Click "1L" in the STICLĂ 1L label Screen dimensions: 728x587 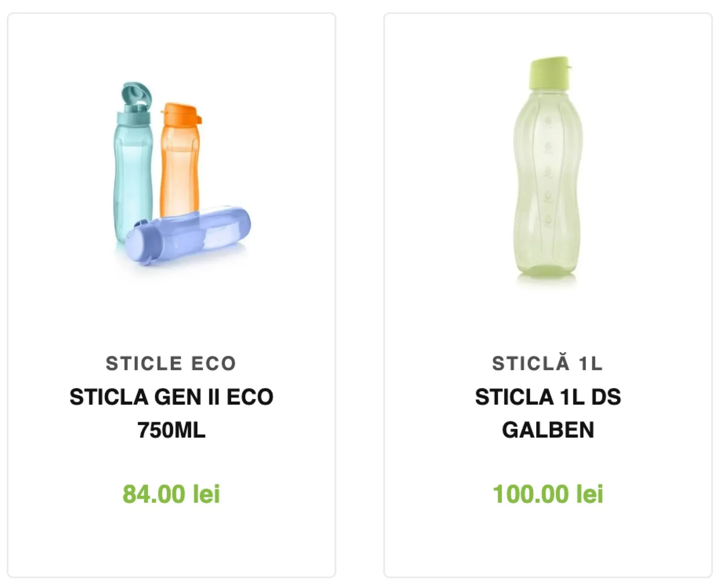(x=591, y=363)
